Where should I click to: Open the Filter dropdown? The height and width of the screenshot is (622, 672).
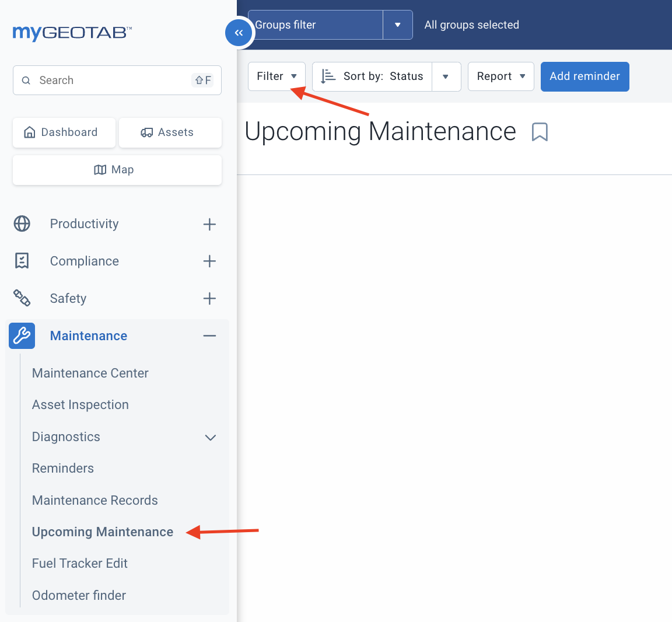point(276,76)
